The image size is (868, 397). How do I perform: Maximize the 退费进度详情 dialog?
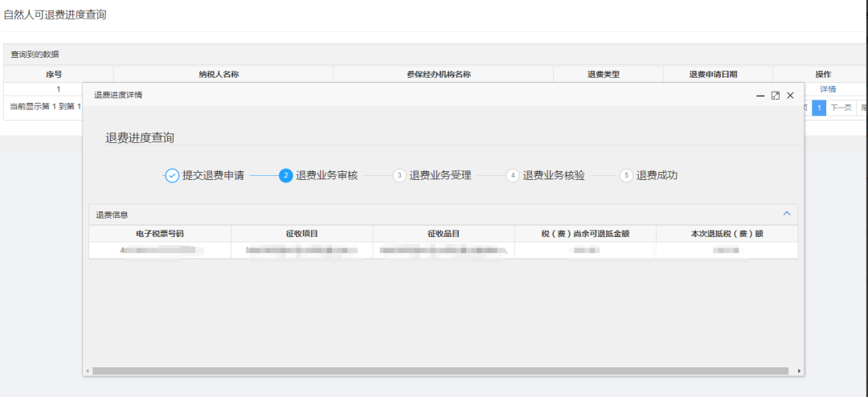point(775,96)
